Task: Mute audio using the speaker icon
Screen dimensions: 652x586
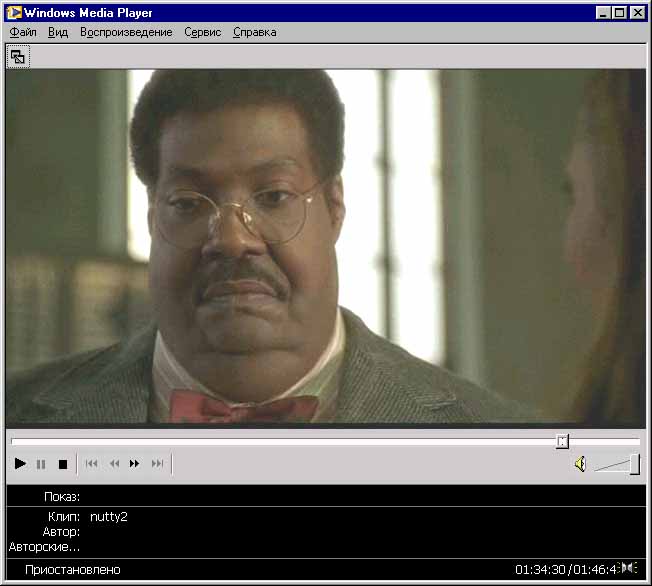Action: click(x=580, y=464)
